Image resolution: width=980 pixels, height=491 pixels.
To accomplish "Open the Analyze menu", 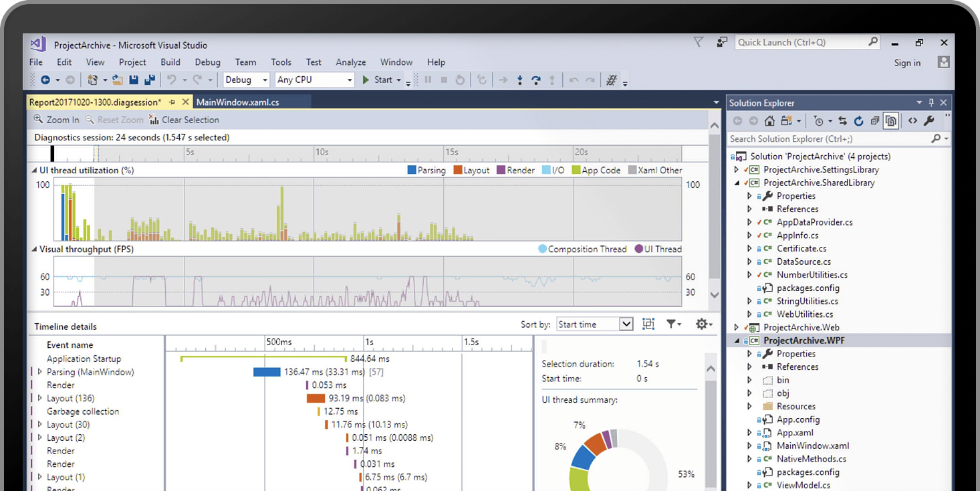I will point(351,62).
